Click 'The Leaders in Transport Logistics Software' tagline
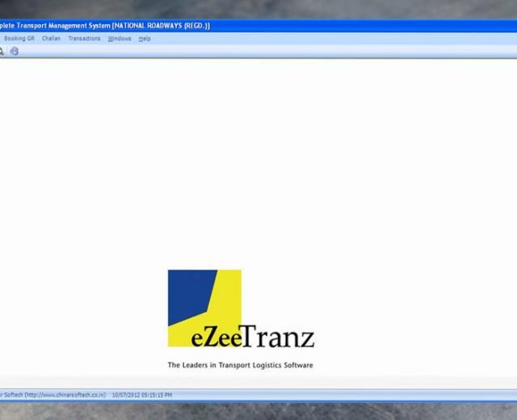517x420 pixels. coord(241,365)
